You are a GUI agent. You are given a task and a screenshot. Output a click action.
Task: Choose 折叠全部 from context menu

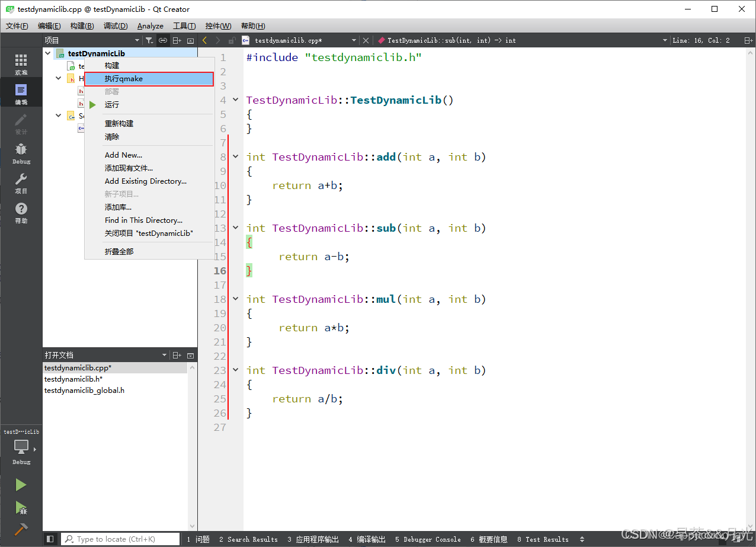point(149,251)
